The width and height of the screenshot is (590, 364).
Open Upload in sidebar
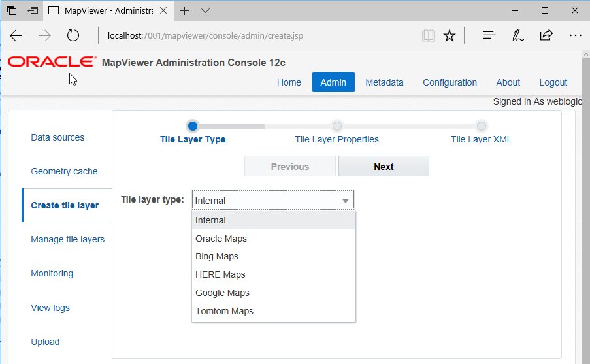[45, 342]
